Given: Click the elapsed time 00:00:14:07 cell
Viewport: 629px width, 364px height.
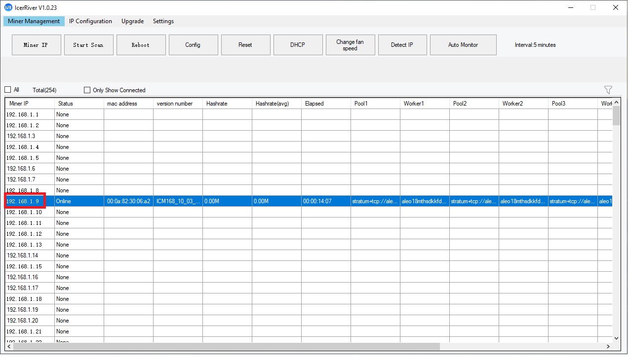Looking at the screenshot, I should 326,201.
